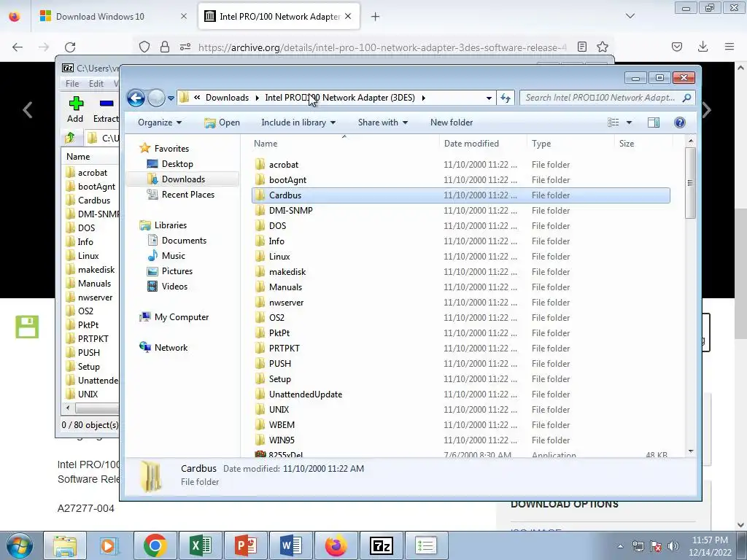This screenshot has width=747, height=560.
Task: Open Pictures library
Action: point(177,271)
